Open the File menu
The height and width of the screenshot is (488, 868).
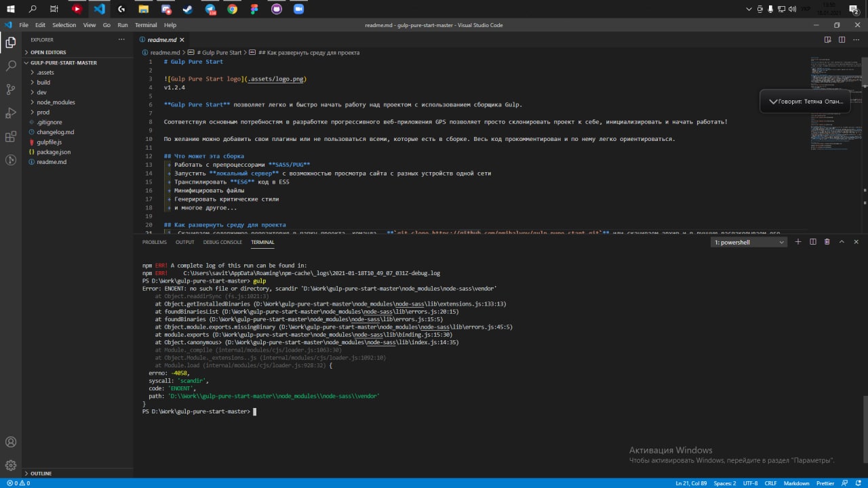pos(24,25)
